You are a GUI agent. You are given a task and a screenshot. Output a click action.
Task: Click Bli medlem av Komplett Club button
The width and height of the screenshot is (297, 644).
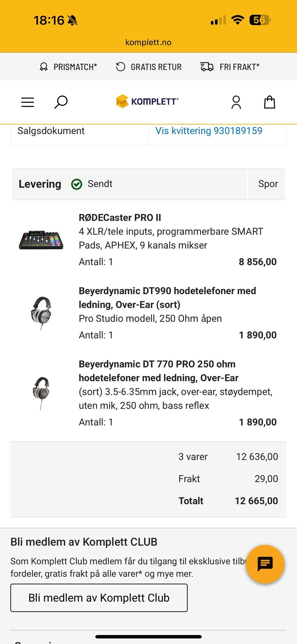(99, 598)
